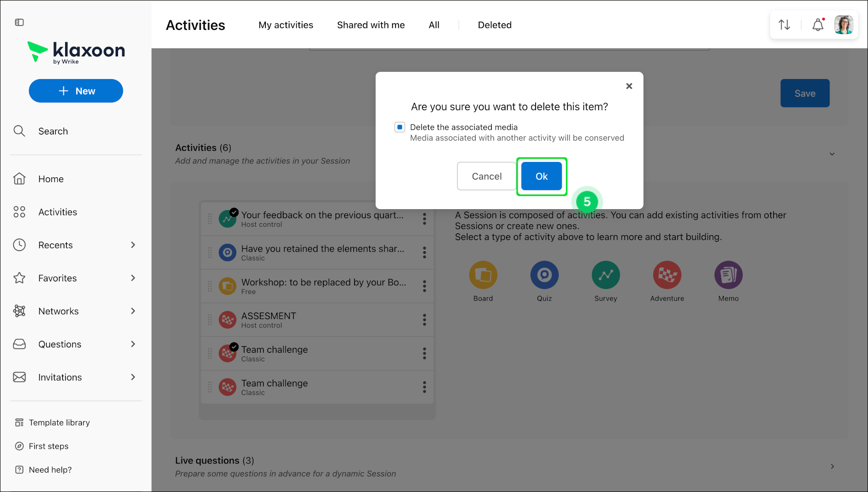Expand the Live questions section
This screenshot has width=868, height=492.
pos(832,466)
